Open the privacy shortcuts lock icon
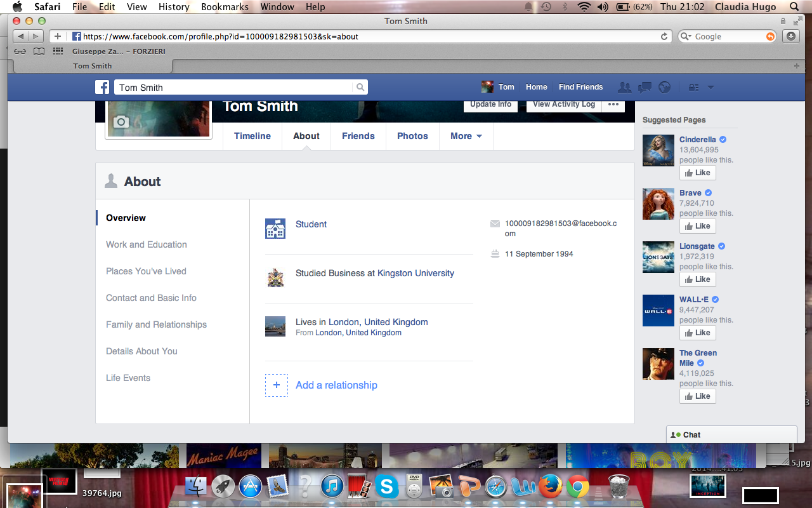This screenshot has height=508, width=812. [x=693, y=87]
